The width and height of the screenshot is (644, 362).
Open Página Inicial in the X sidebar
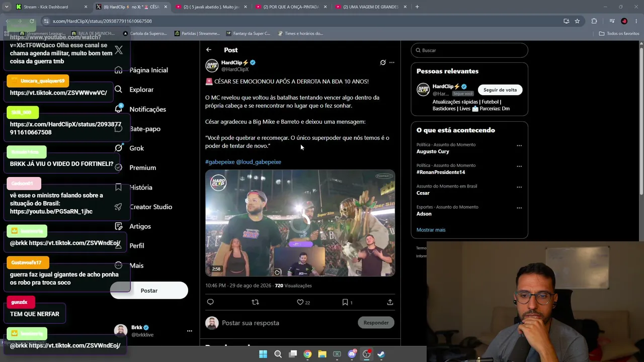[148, 70]
